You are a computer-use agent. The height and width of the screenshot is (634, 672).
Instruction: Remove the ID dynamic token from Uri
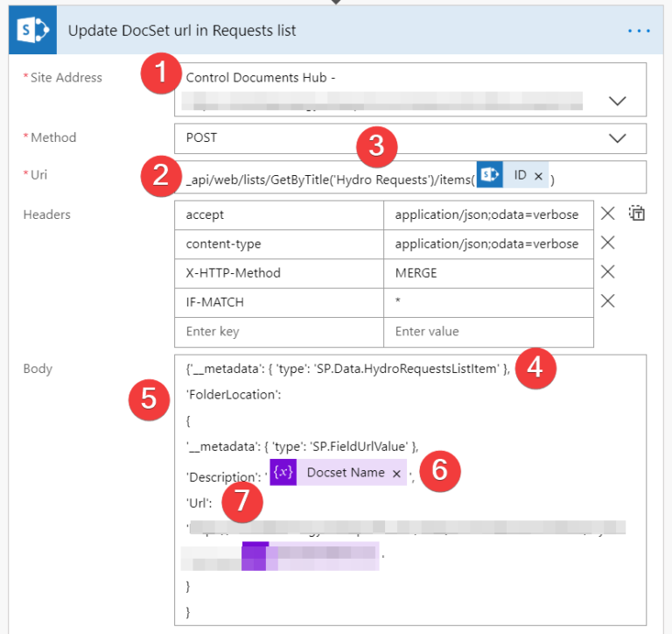[539, 175]
